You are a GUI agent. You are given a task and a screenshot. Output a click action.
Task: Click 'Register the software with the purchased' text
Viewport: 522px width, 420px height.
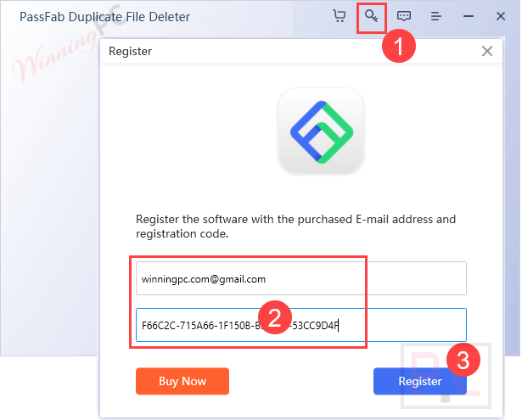pyautogui.click(x=244, y=219)
